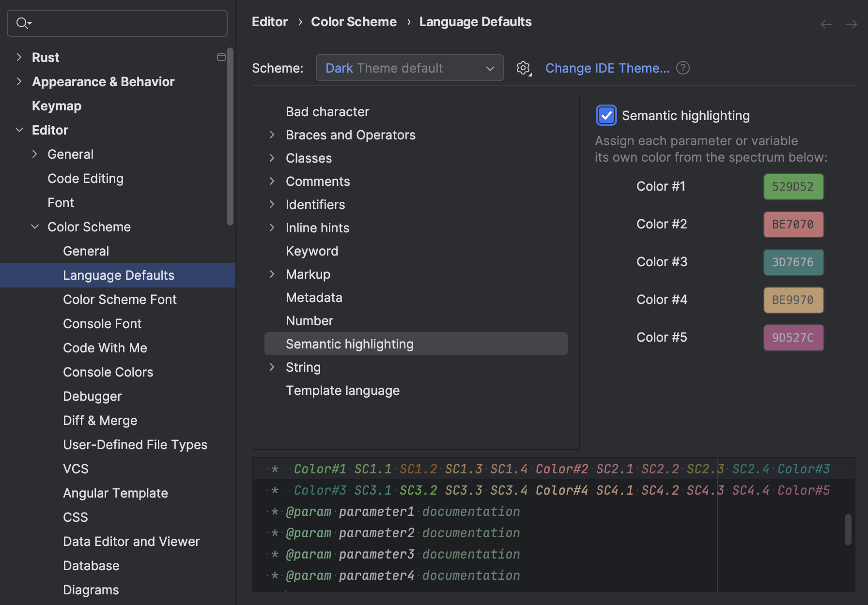Open Diff & Merge colors
Viewport: 868px width, 605px height.
coord(100,421)
